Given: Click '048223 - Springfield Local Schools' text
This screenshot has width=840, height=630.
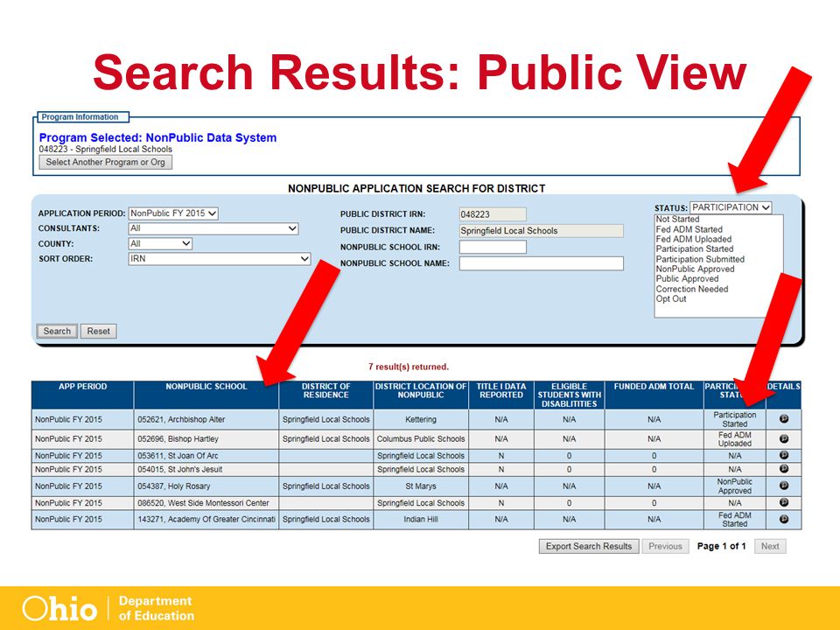Looking at the screenshot, I should 106,150.
